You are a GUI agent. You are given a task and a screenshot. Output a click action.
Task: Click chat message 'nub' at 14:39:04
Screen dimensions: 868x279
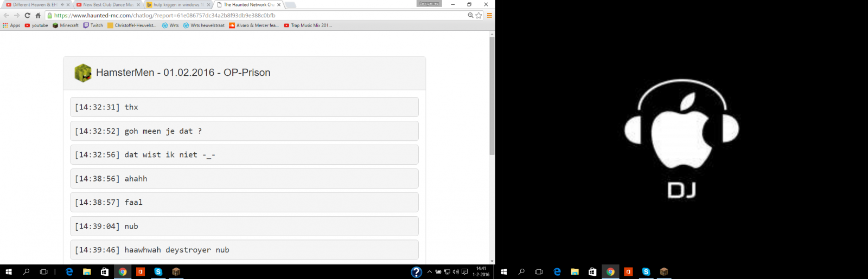pos(244,226)
